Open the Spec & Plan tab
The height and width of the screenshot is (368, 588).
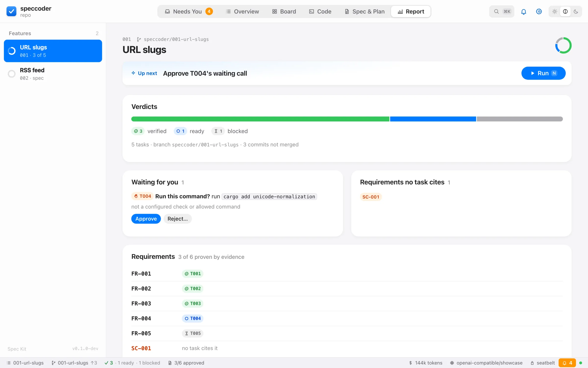click(365, 12)
